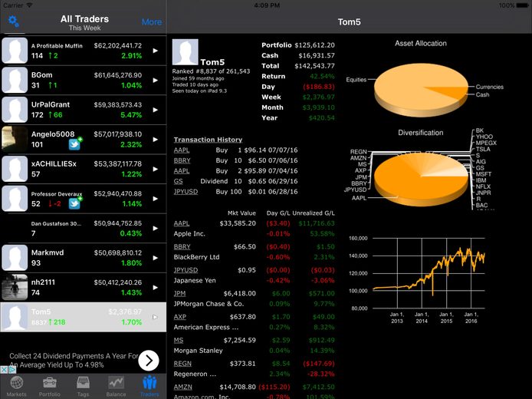Expand Professor Deveraux row arrow

pyautogui.click(x=155, y=198)
